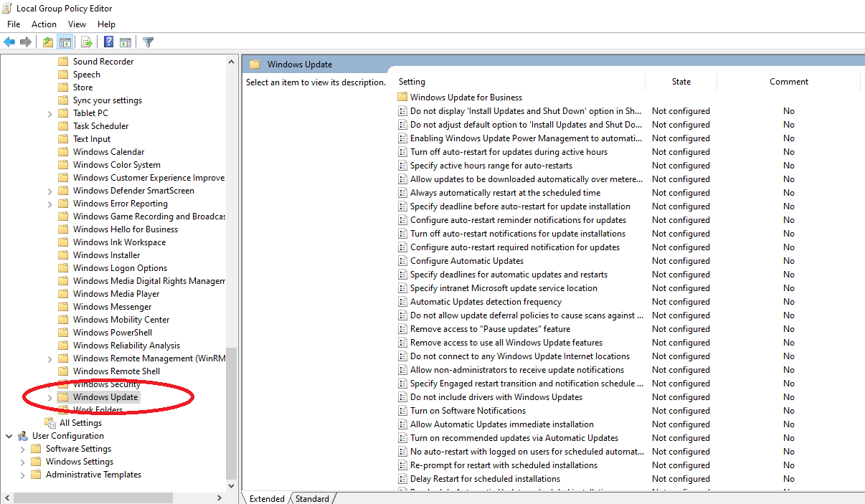This screenshot has width=865, height=504.
Task: Click the policy icon beside Automatic Updates detection frequency
Action: pyautogui.click(x=402, y=302)
